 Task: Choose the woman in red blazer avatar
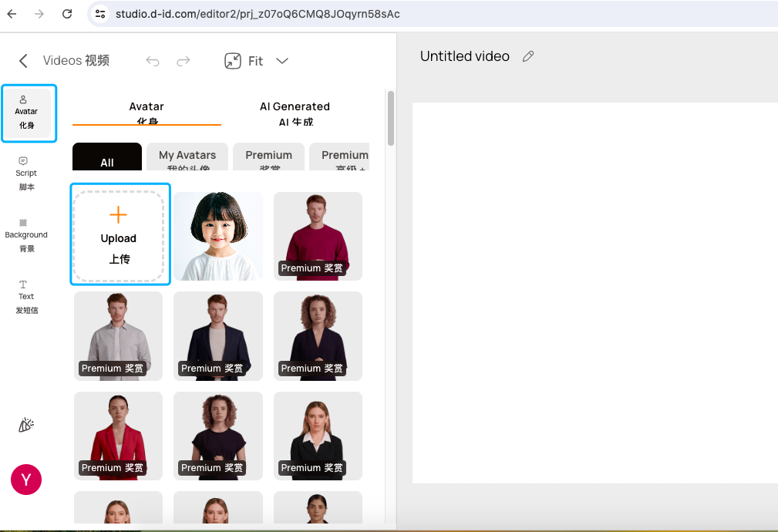coord(118,436)
